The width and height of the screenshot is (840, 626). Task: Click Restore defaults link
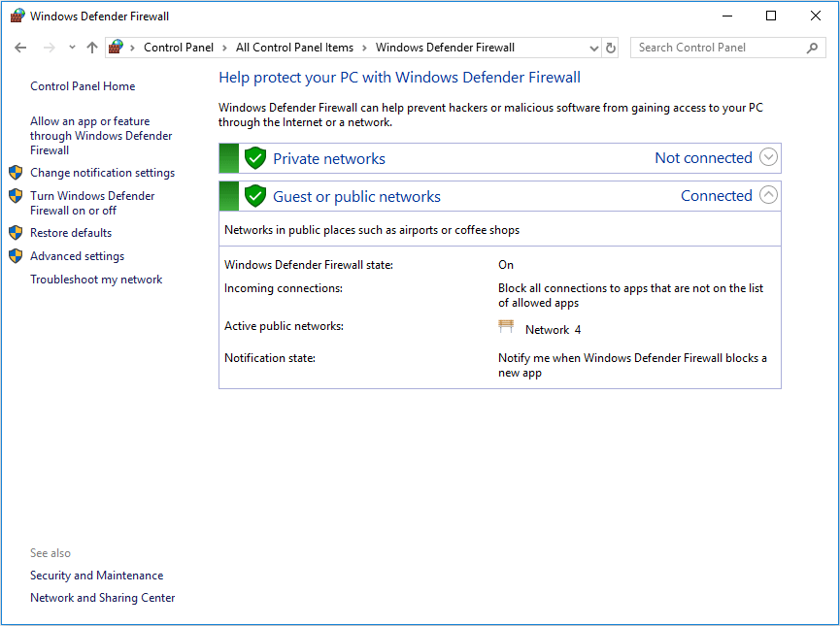71,233
